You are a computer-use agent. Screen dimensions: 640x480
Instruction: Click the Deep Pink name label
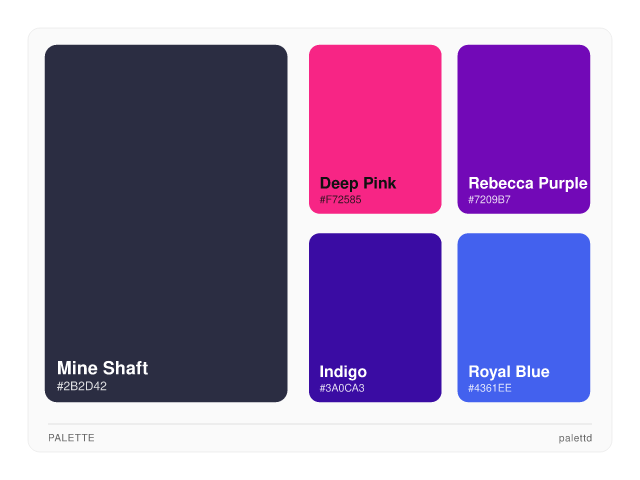coord(358,183)
